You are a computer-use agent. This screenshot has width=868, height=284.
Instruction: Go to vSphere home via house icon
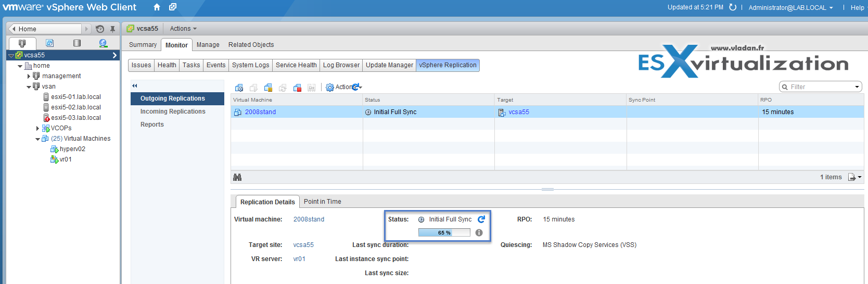tap(157, 7)
